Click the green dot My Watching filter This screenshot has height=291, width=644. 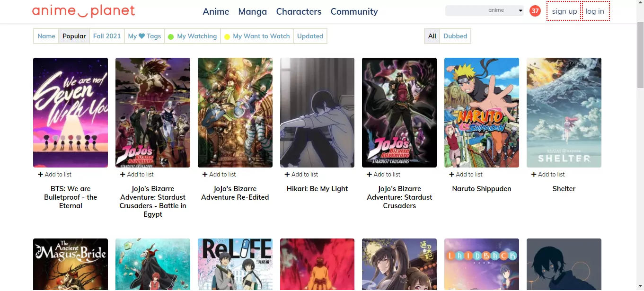click(x=192, y=36)
